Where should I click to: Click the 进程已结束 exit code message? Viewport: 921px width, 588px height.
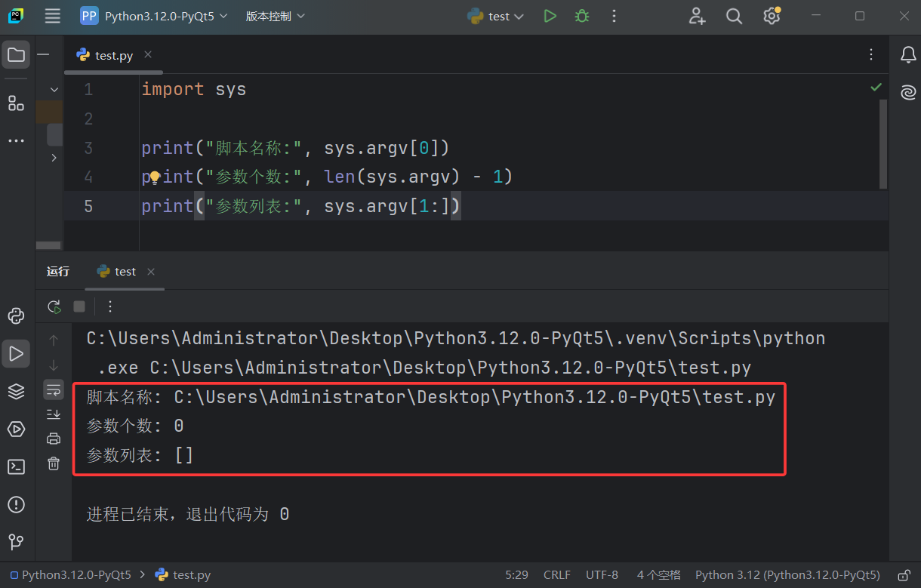(188, 514)
